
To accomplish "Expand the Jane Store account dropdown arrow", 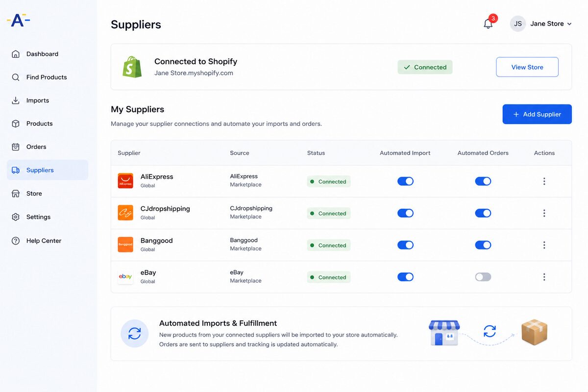I will [x=569, y=24].
